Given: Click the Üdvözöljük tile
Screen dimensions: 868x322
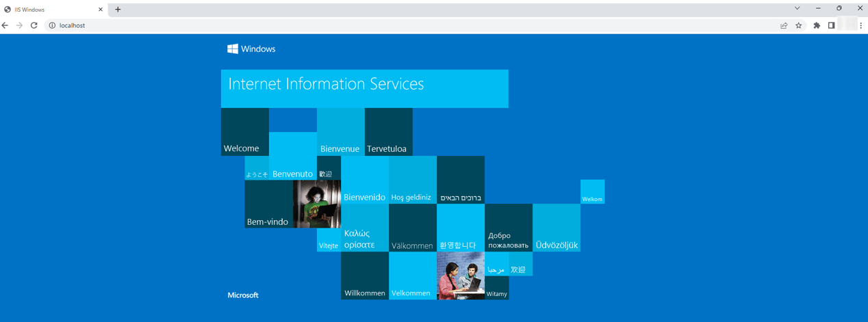Looking at the screenshot, I should click(x=557, y=228).
